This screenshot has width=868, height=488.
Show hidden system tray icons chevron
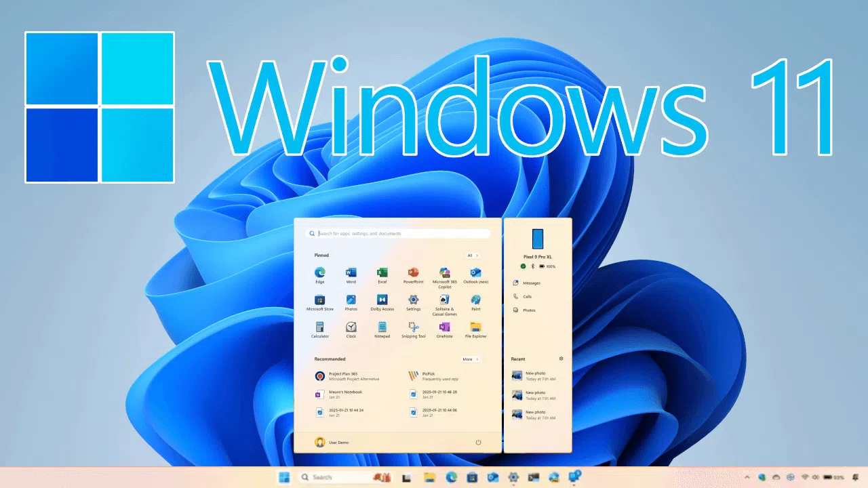tap(748, 478)
